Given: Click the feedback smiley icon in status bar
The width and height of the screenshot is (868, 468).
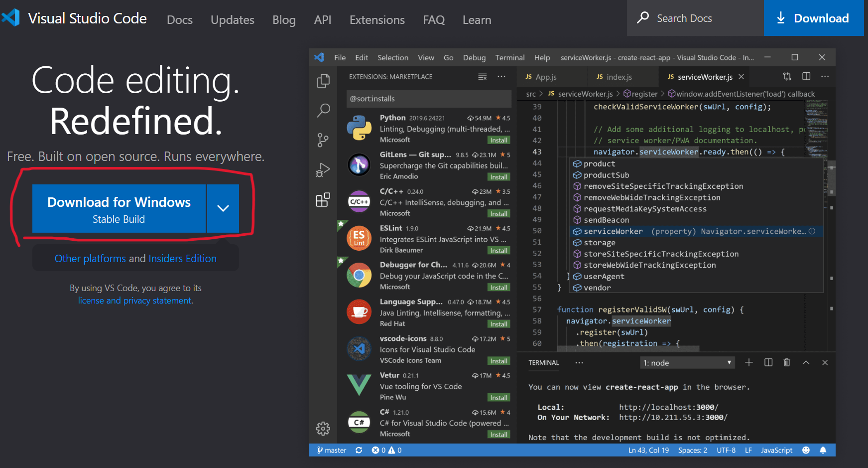Looking at the screenshot, I should click(x=806, y=450).
